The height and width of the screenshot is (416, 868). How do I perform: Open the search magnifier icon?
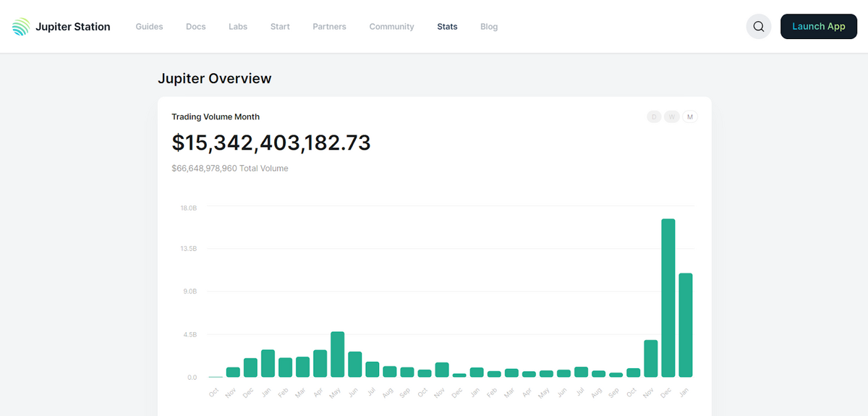click(x=759, y=27)
